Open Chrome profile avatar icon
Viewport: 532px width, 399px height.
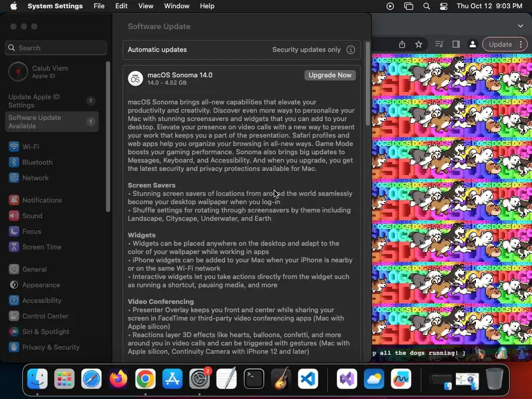[472, 45]
